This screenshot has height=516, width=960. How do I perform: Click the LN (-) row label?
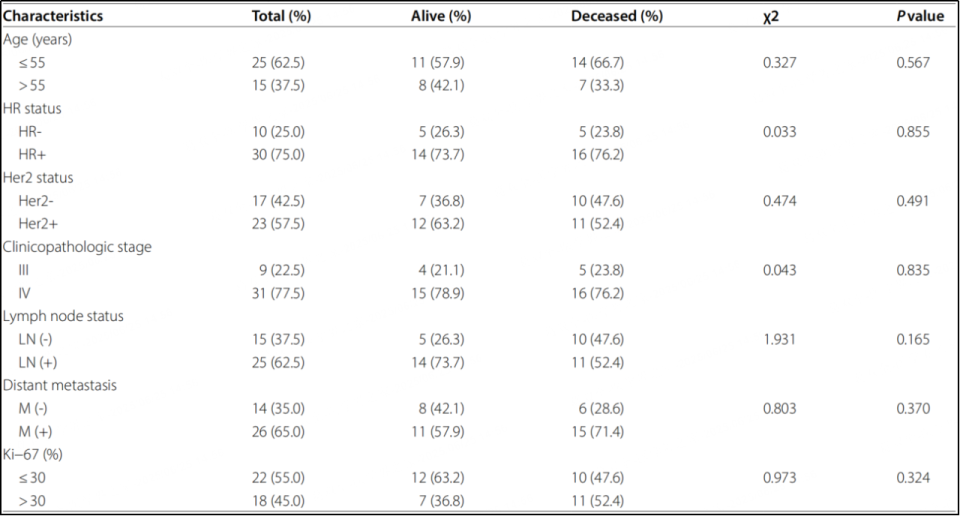[x=37, y=339]
